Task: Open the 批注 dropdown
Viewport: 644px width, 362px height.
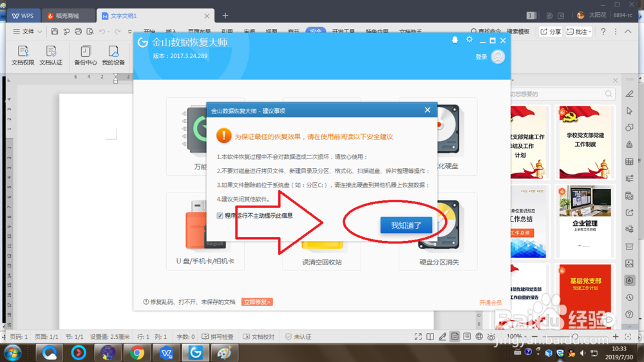Action: coord(579,32)
